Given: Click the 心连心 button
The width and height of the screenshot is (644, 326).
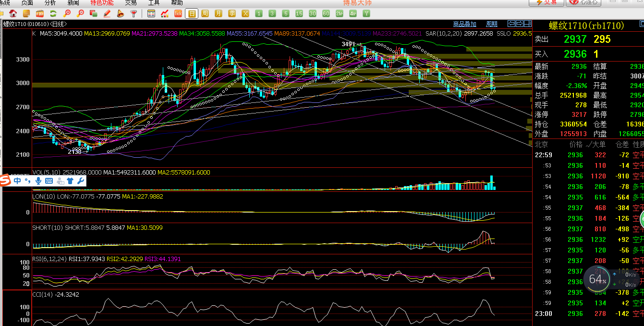Looking at the screenshot, I should tap(583, 2).
